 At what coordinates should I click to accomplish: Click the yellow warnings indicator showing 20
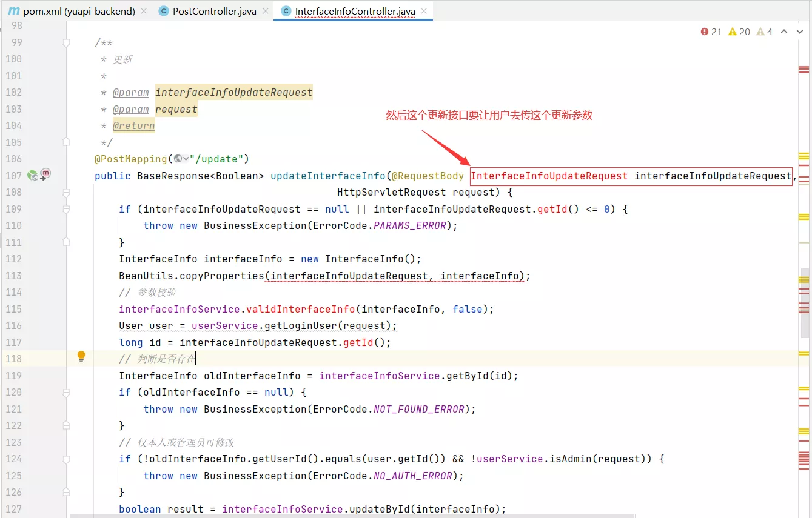739,32
